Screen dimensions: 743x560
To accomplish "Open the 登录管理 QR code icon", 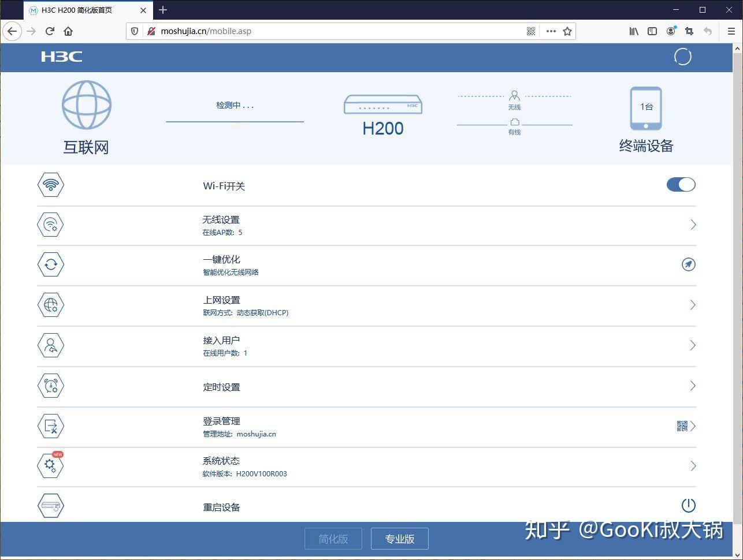I will tap(682, 426).
